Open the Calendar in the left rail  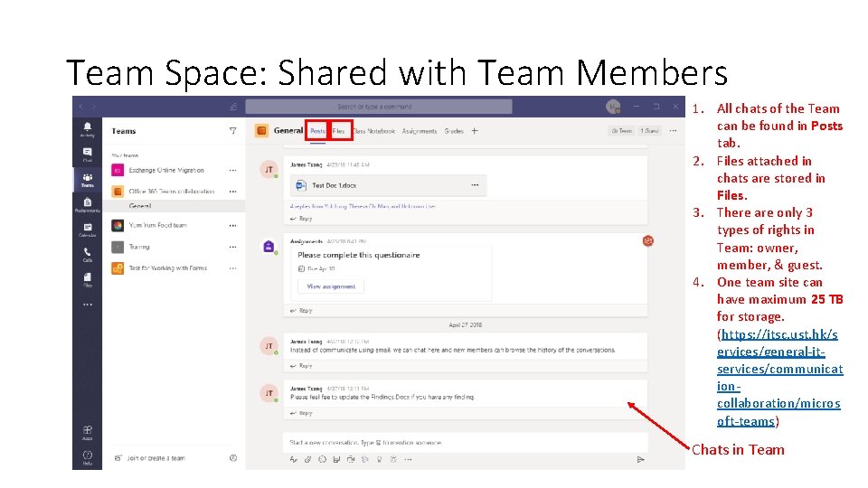[x=88, y=230]
